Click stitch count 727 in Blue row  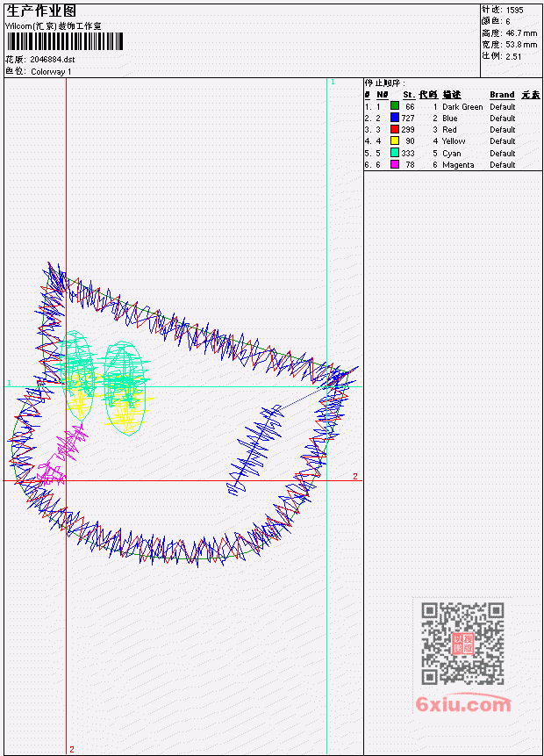tap(408, 119)
